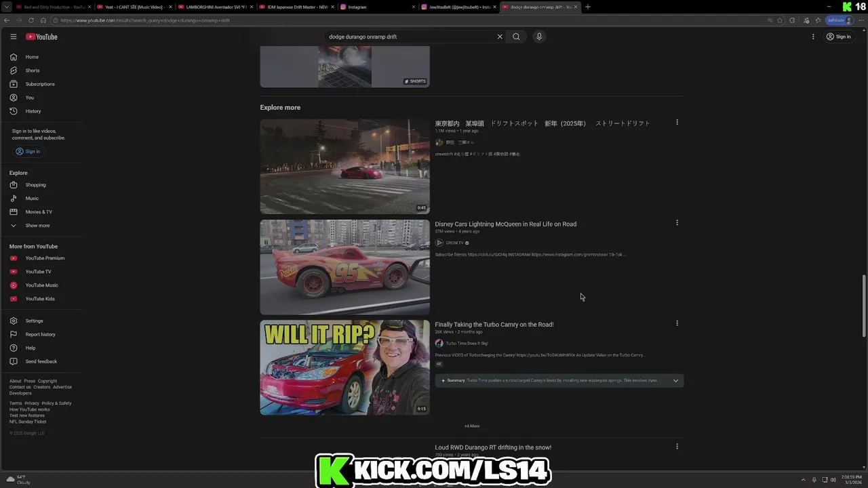Open more options for Lightning McQueen video
The width and height of the screenshot is (868, 488).
pyautogui.click(x=677, y=223)
